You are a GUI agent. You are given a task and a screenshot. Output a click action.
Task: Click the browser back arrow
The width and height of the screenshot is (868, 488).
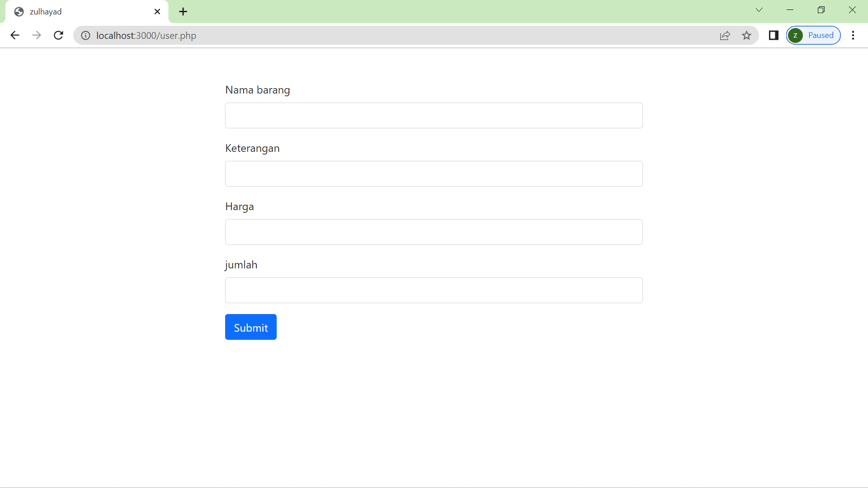point(14,35)
